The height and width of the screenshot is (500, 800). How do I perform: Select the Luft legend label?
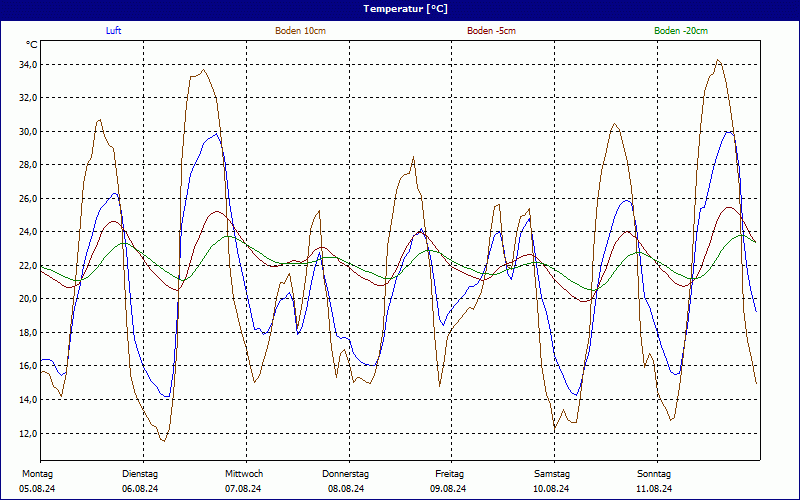[x=115, y=31]
